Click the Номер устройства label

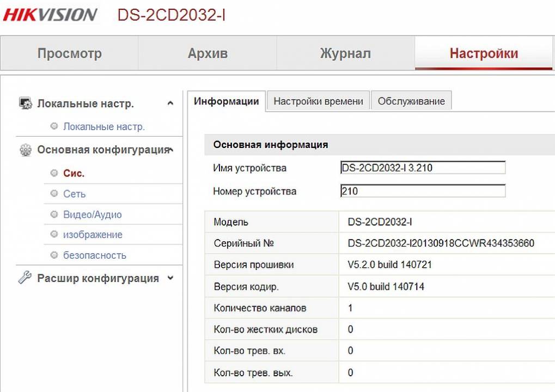point(255,192)
